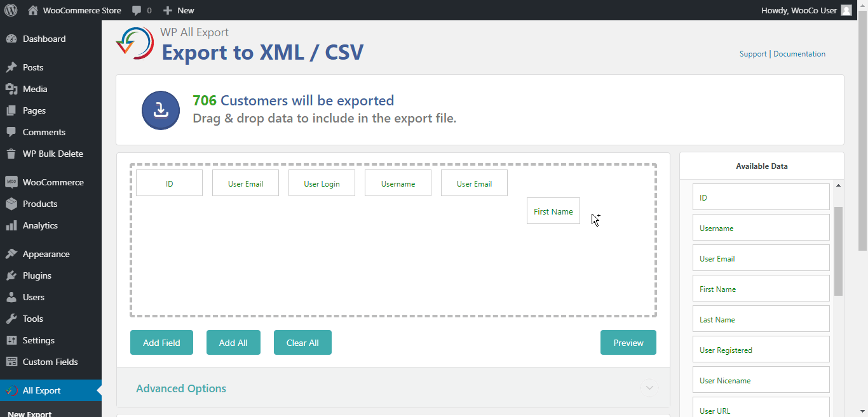The image size is (868, 417).
Task: Click the WordPress logo icon
Action: pos(11,10)
